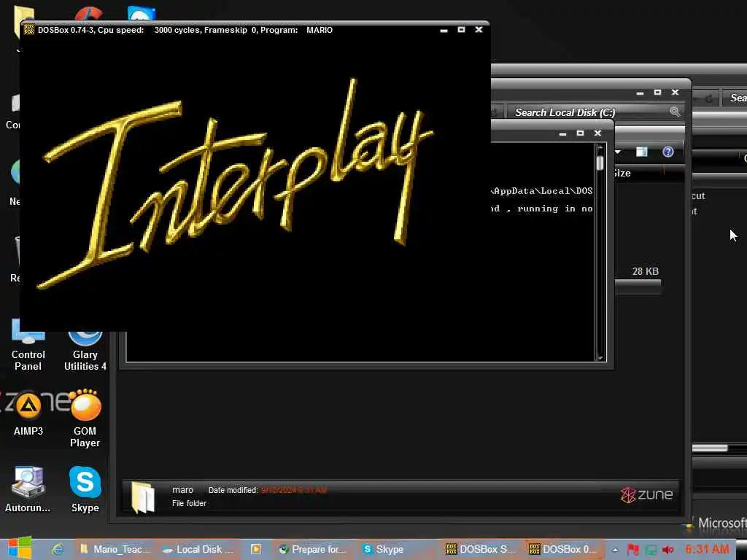The image size is (747, 560).
Task: Close the DOSBox status window
Action: click(x=597, y=133)
